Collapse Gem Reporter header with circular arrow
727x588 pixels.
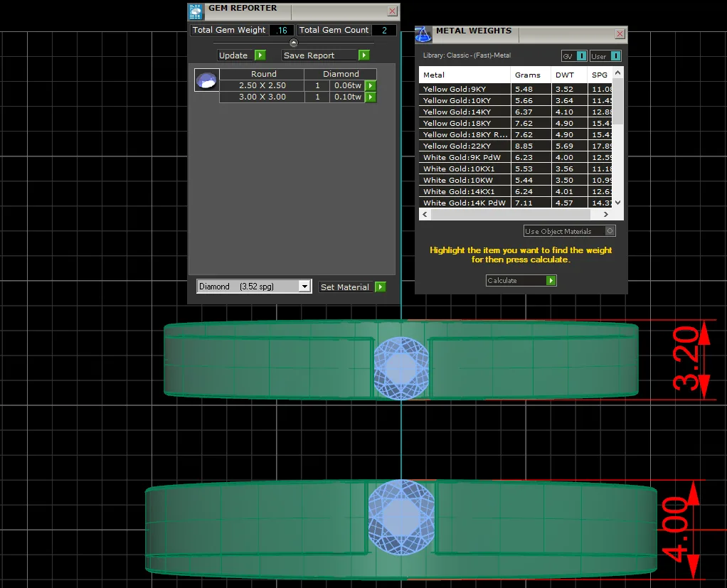pos(294,43)
